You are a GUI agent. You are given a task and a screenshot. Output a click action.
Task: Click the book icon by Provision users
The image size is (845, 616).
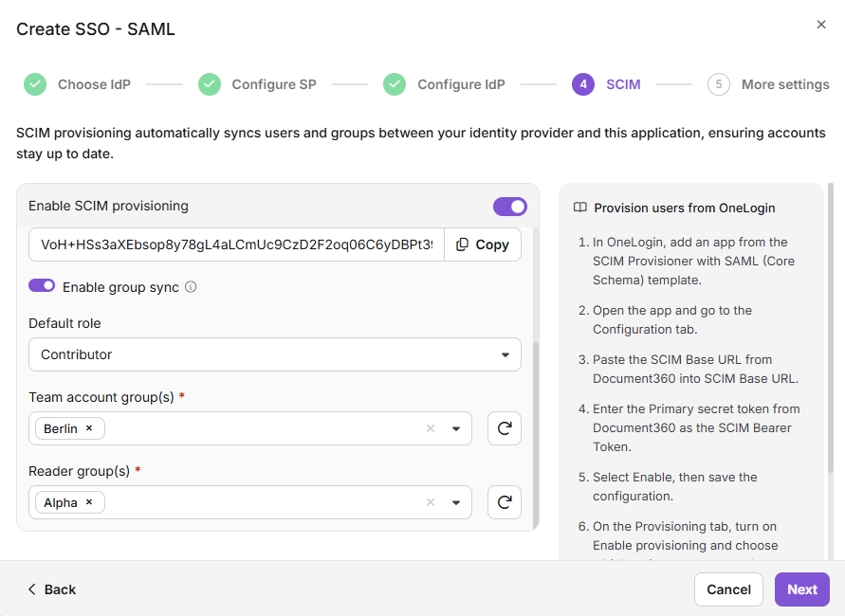[579, 208]
